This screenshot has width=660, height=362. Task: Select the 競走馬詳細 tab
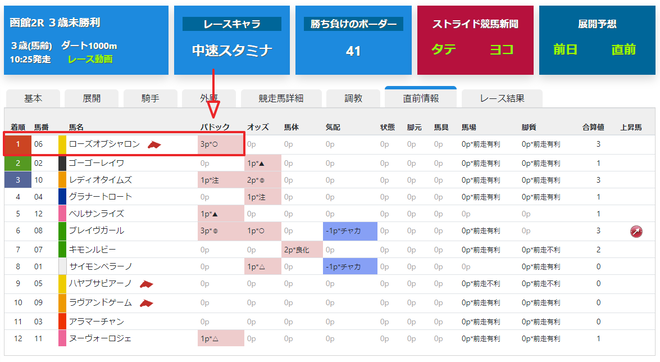(x=281, y=98)
